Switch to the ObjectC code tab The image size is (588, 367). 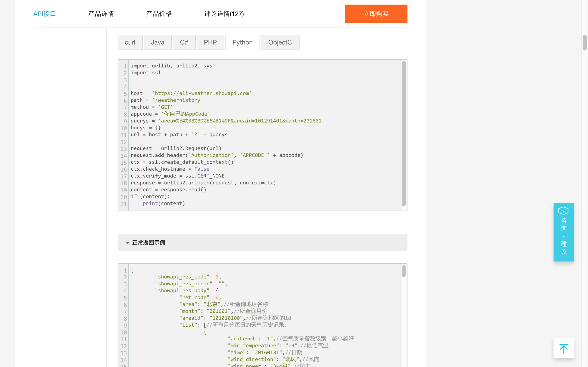tap(280, 42)
